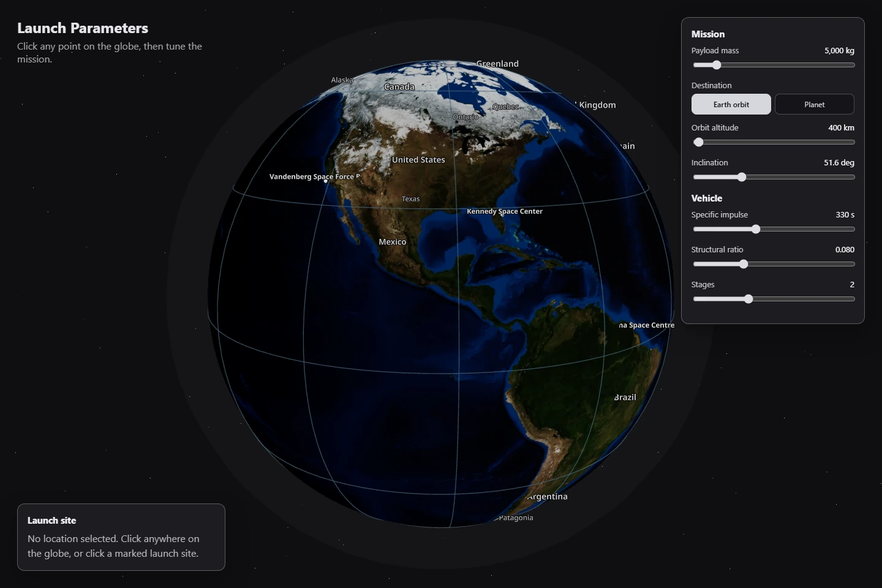The width and height of the screenshot is (882, 588).
Task: Click the Mexico label on globe
Action: click(392, 242)
